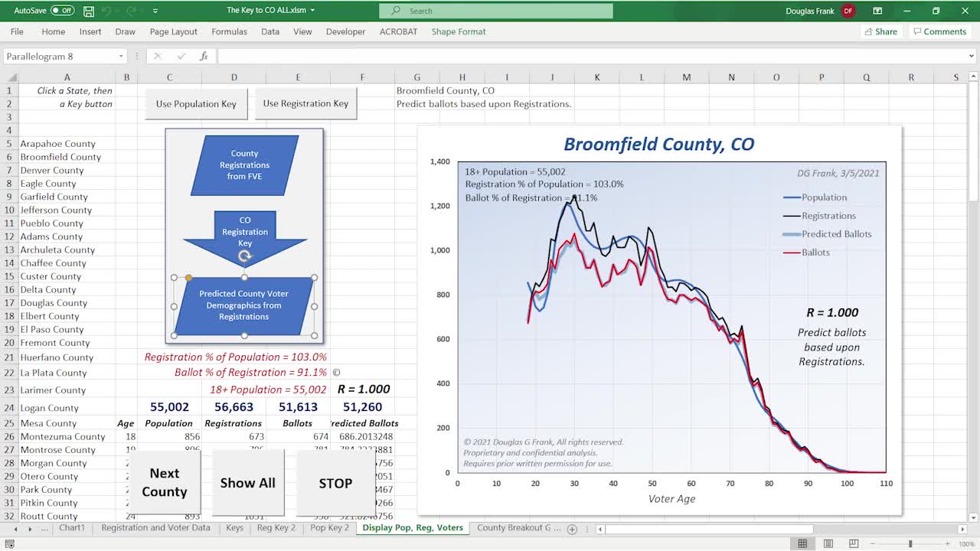Screen dimensions: 980x551
Task: Click the rotation handle of selected parallelogram
Action: tap(244, 256)
